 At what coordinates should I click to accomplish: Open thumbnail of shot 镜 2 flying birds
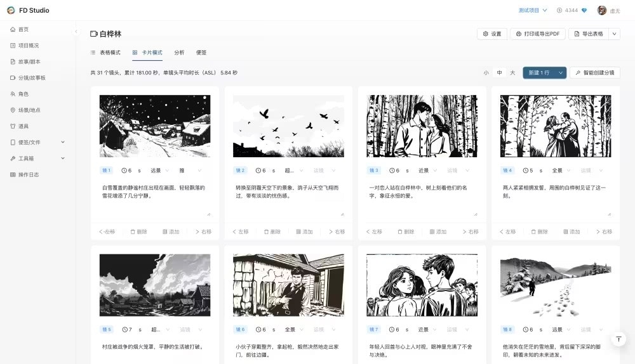pos(288,126)
